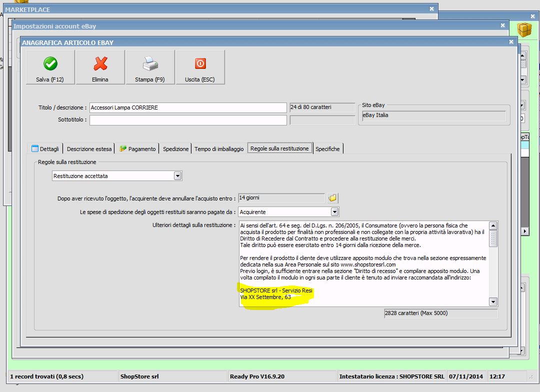
Task: Click status bar text 1 record trovati
Action: click(x=46, y=376)
